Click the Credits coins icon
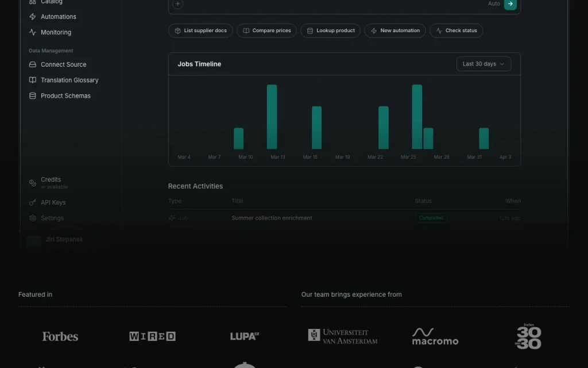Screen dimensions: 588x368 [x=33, y=183]
